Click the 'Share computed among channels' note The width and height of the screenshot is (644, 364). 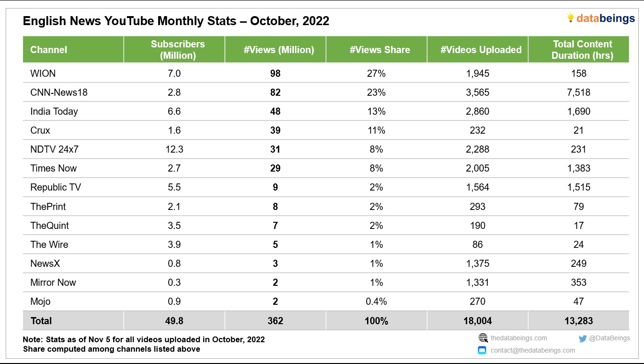coord(112,349)
